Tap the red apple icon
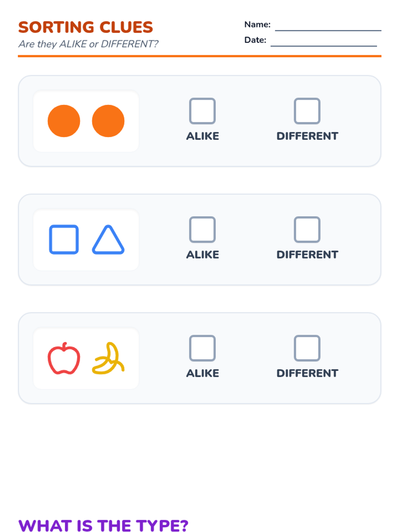 coord(64,358)
